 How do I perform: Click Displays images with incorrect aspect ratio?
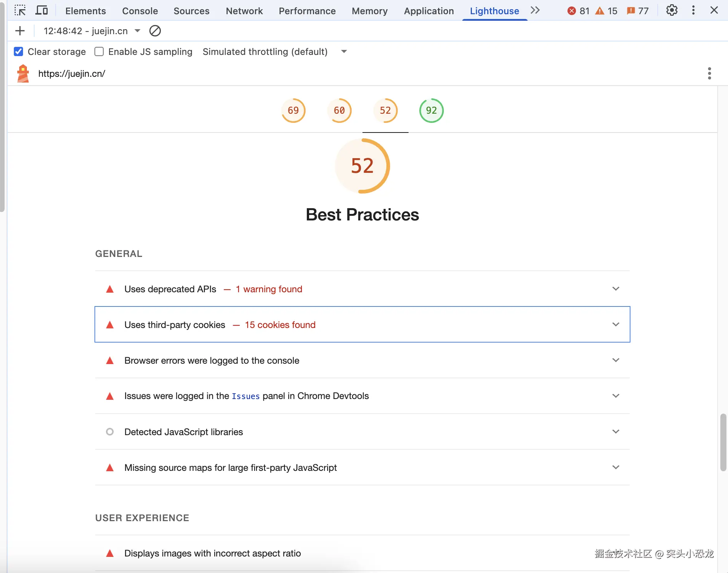pos(213,553)
